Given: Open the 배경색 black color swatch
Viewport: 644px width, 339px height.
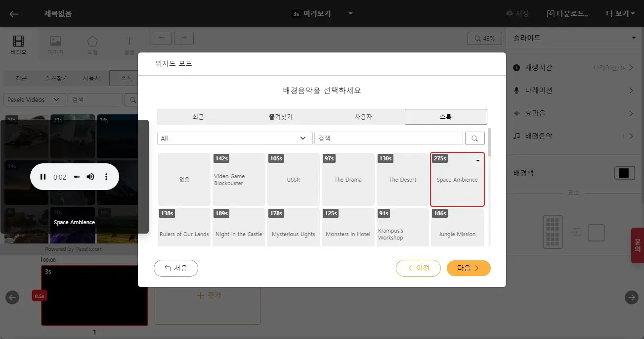Looking at the screenshot, I should tap(625, 173).
